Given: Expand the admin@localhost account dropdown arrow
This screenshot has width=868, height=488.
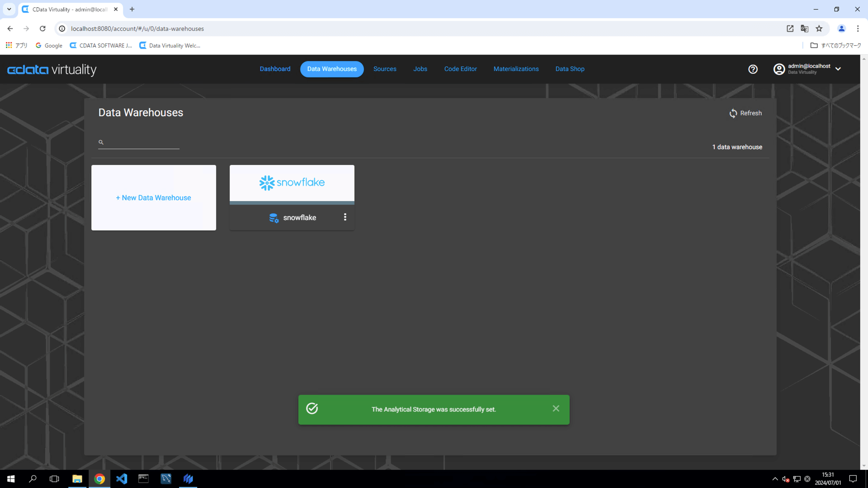Looking at the screenshot, I should coord(838,69).
